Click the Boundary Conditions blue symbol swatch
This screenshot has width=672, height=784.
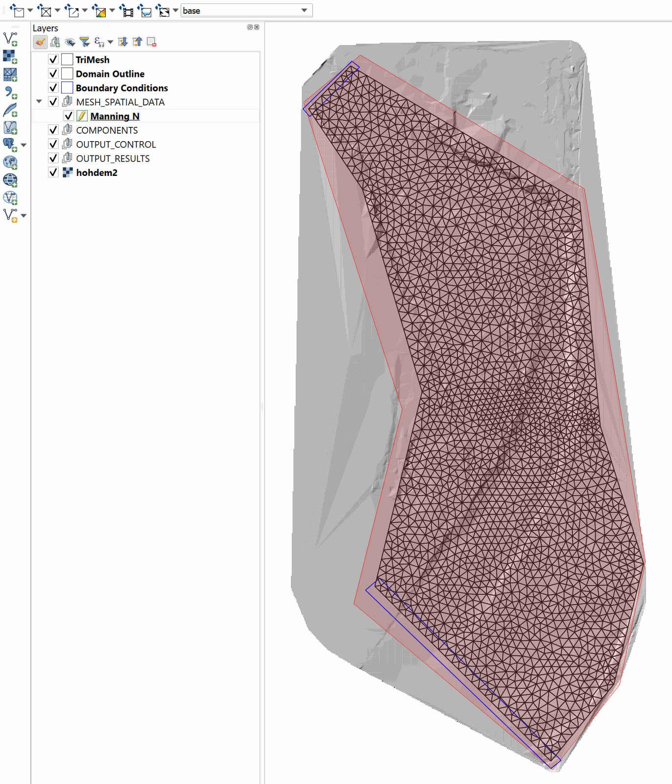click(67, 88)
